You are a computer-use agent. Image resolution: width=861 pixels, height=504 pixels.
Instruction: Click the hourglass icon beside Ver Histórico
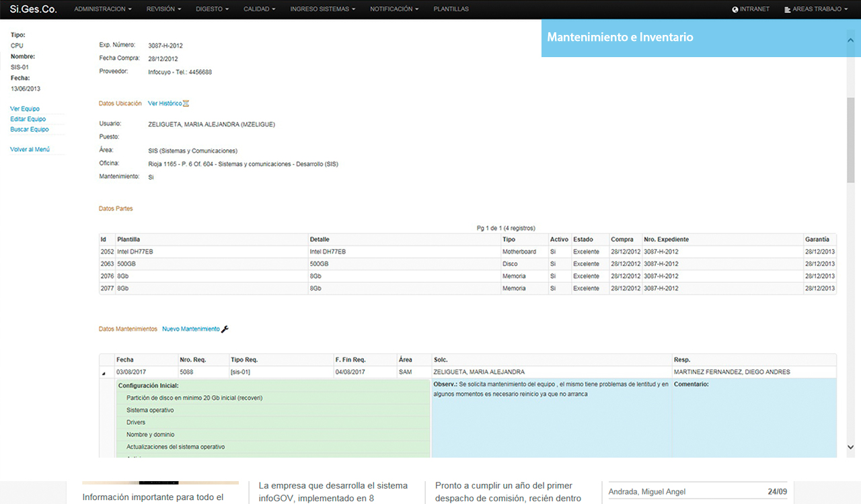point(186,103)
